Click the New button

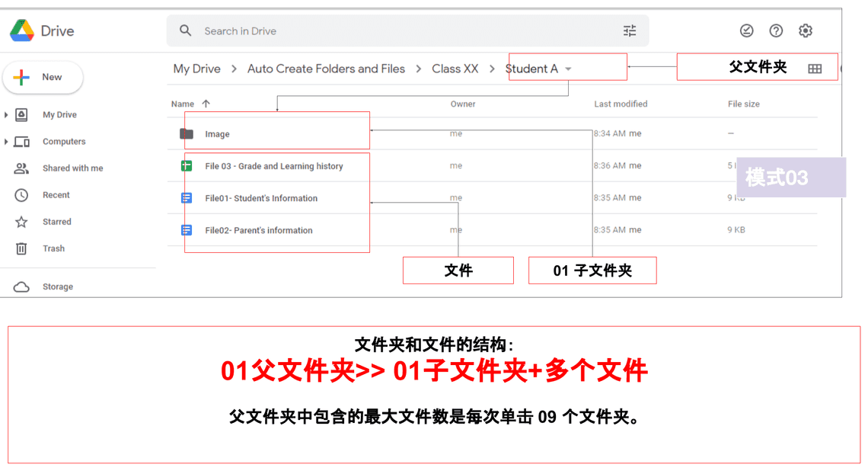pos(43,77)
